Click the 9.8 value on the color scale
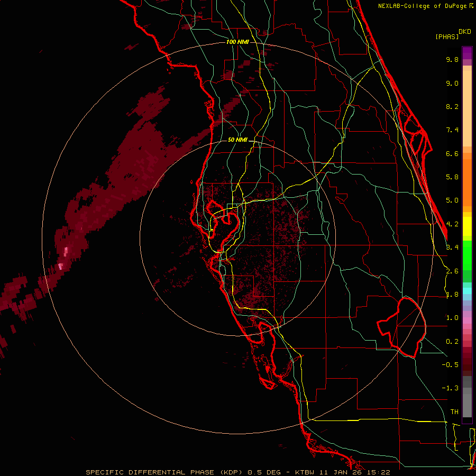Image resolution: width=476 pixels, height=476 pixels. [452, 59]
